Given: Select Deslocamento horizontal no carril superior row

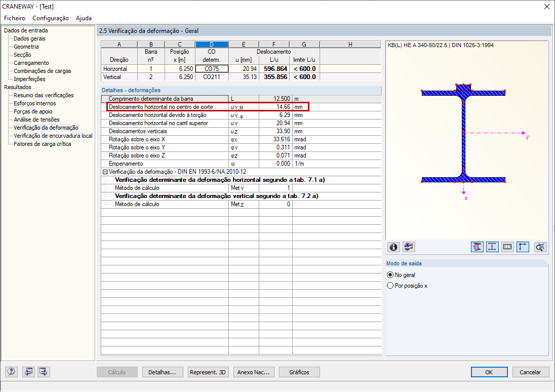Looking at the screenshot, I should [241, 123].
